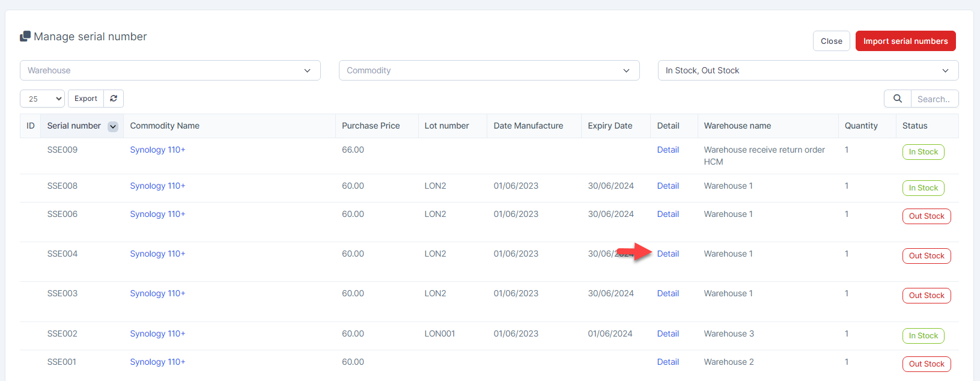Screen dimensions: 980x381
Task: Export the serial number table
Action: pyautogui.click(x=86, y=99)
